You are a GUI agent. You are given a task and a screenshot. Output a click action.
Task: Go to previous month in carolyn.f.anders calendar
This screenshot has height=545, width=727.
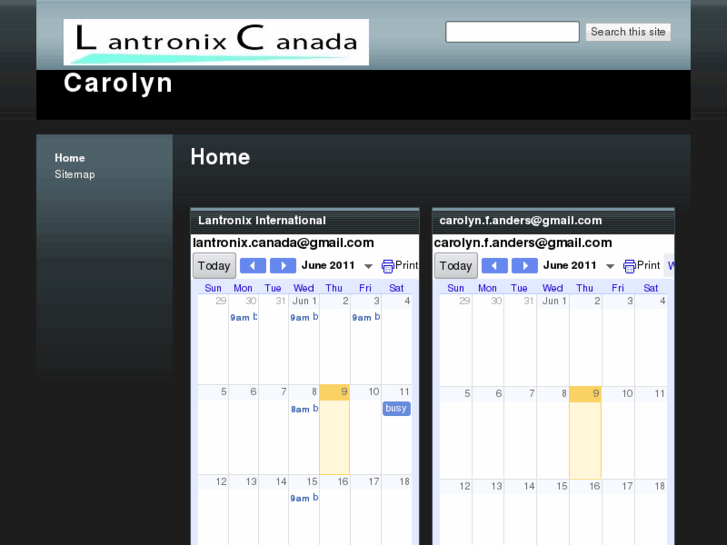tap(494, 266)
